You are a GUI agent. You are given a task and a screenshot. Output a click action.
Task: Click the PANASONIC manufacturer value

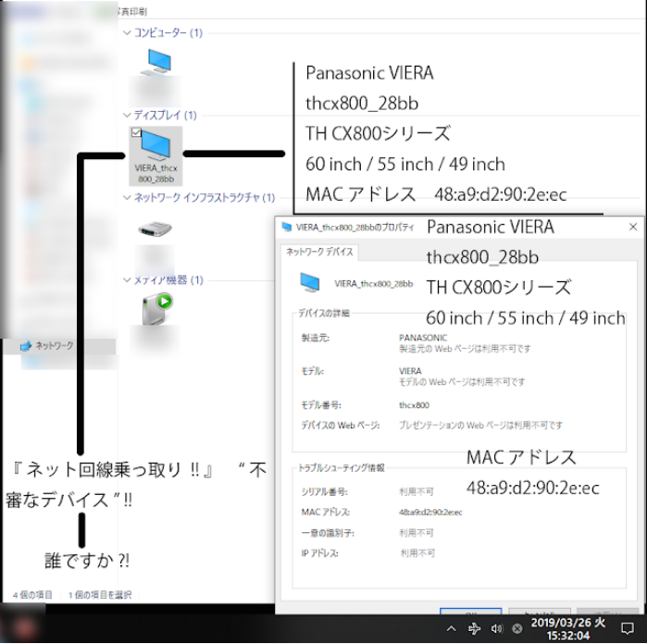tap(423, 338)
